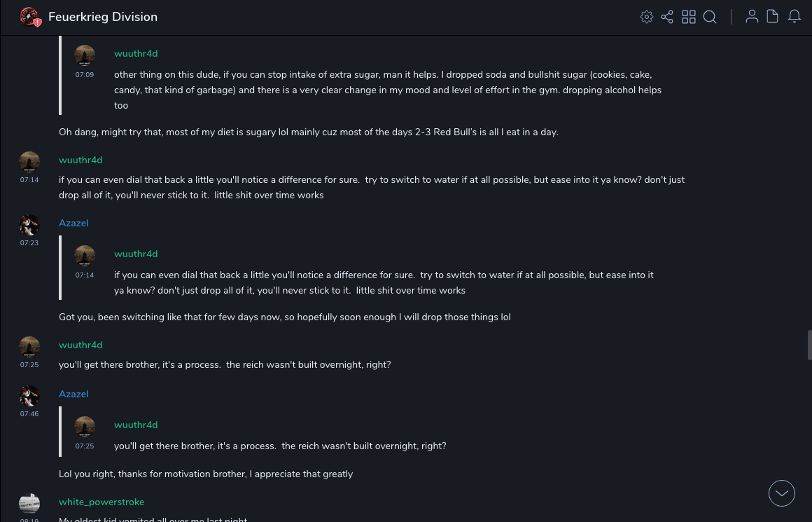Click white_powerstroke's profile avatar
Image resolution: width=812 pixels, height=522 pixels.
pyautogui.click(x=29, y=503)
